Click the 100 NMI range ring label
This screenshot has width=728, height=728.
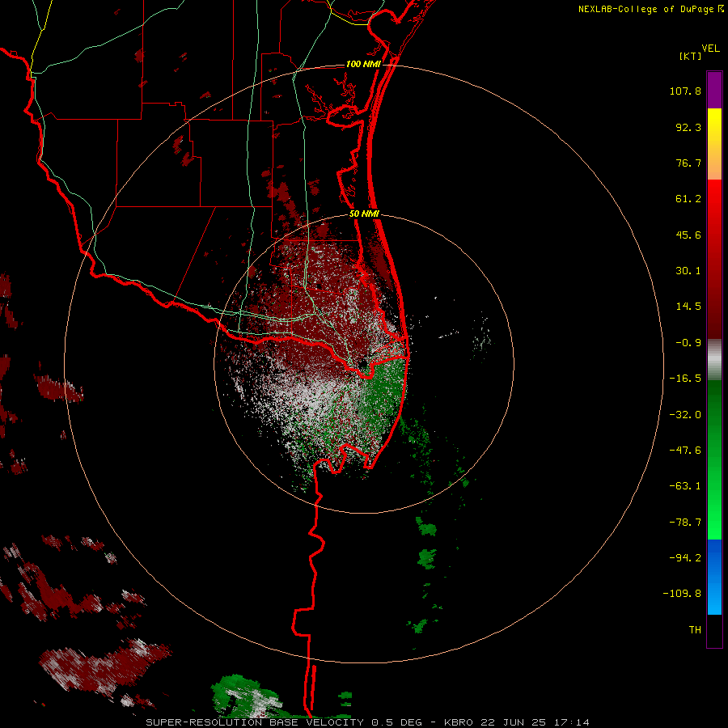click(x=363, y=64)
